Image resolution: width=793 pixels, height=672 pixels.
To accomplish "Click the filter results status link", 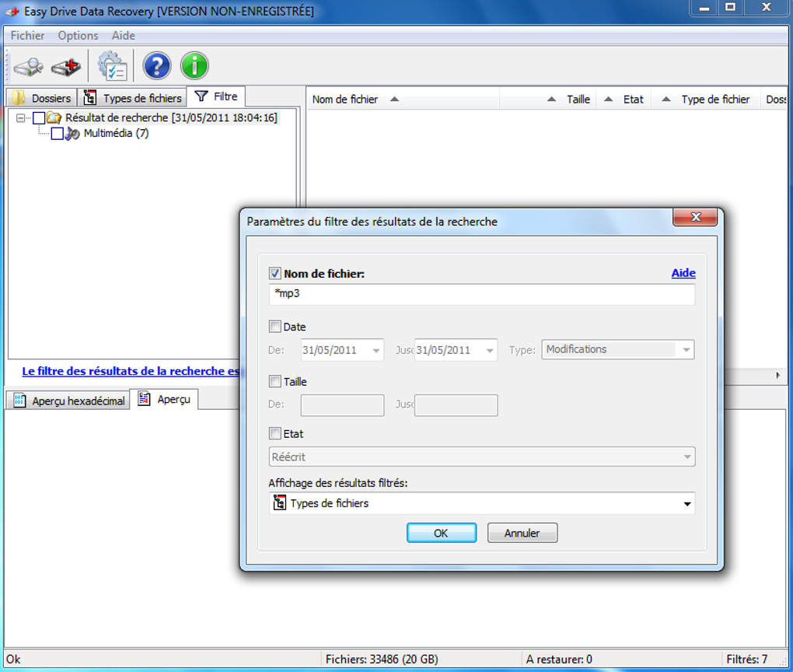I will [x=131, y=371].
